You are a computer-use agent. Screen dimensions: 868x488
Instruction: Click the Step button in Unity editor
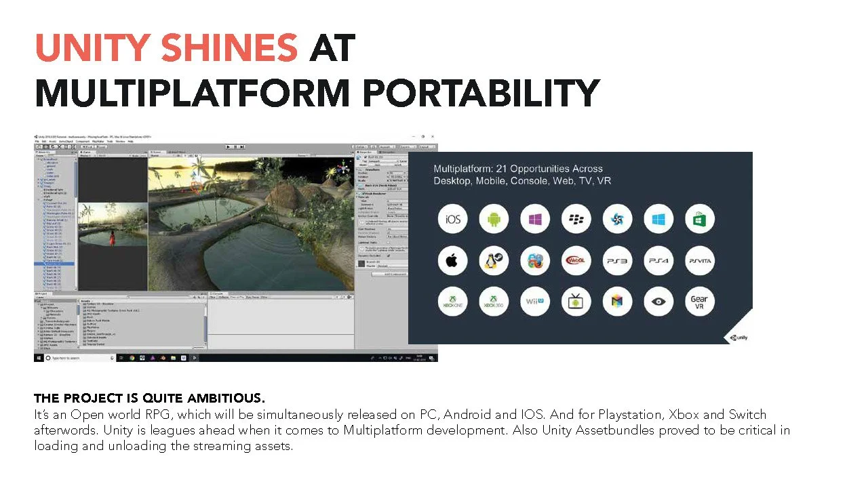242,147
